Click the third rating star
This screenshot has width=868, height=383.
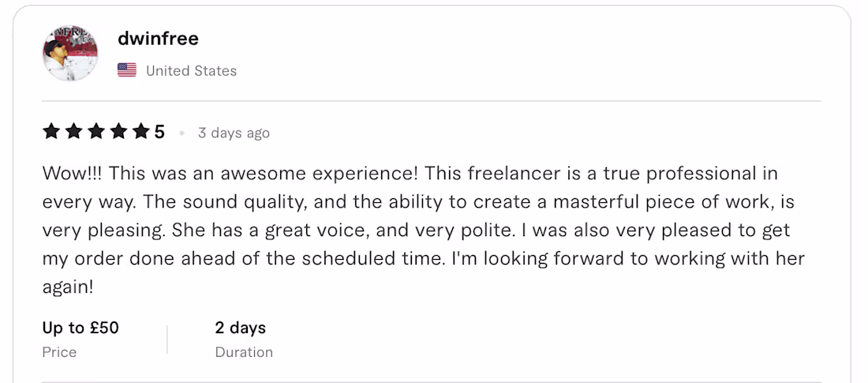[96, 132]
